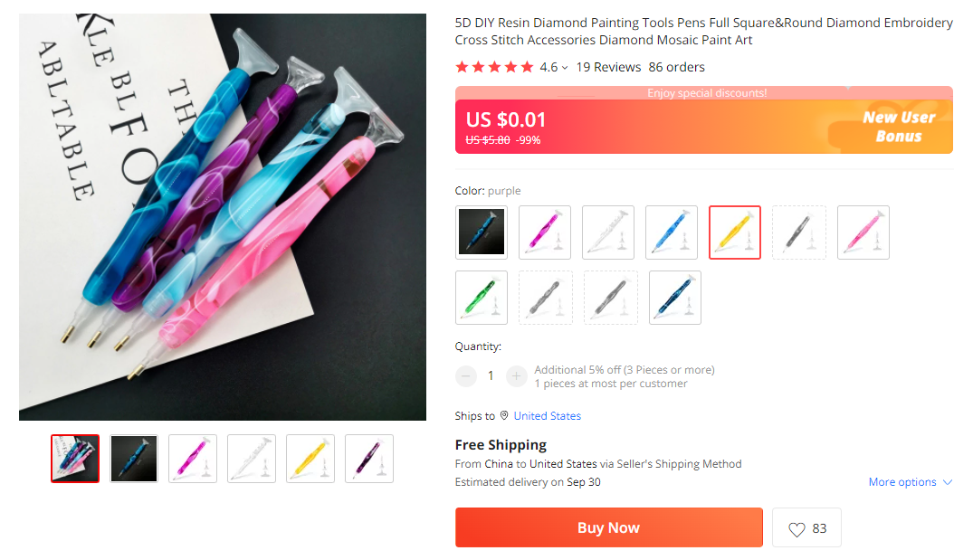Image resolution: width=973 pixels, height=560 pixels.
Task: Click the heart wishlist icon
Action: (x=797, y=529)
